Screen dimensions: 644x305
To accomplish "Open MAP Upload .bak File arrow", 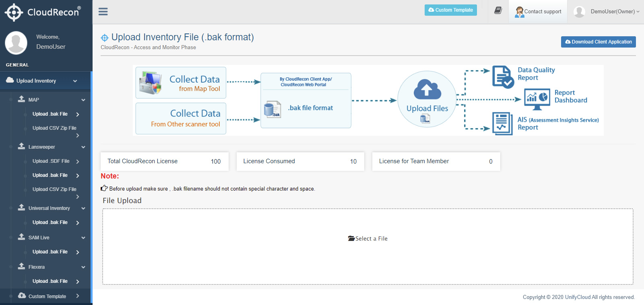I will coord(78,114).
